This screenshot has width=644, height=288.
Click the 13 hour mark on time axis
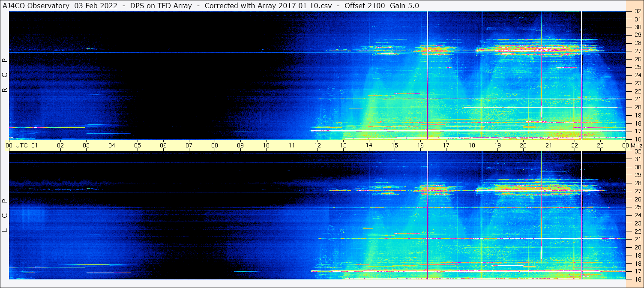tap(343, 145)
